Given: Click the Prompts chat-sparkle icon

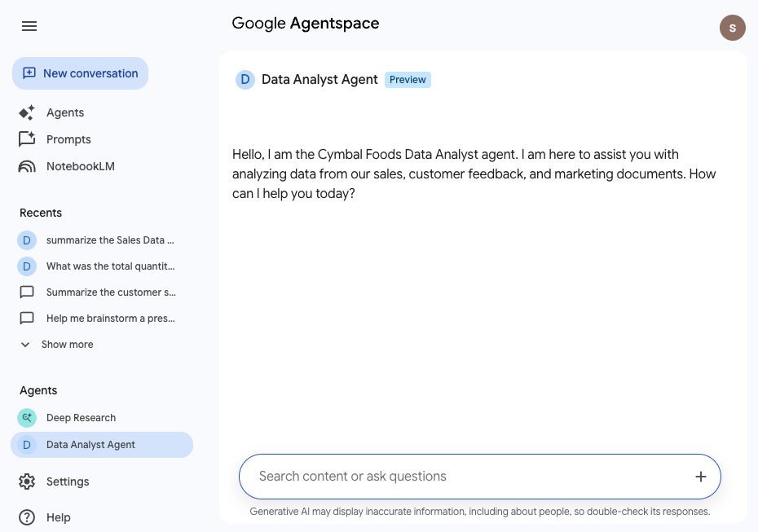Looking at the screenshot, I should coord(27,139).
